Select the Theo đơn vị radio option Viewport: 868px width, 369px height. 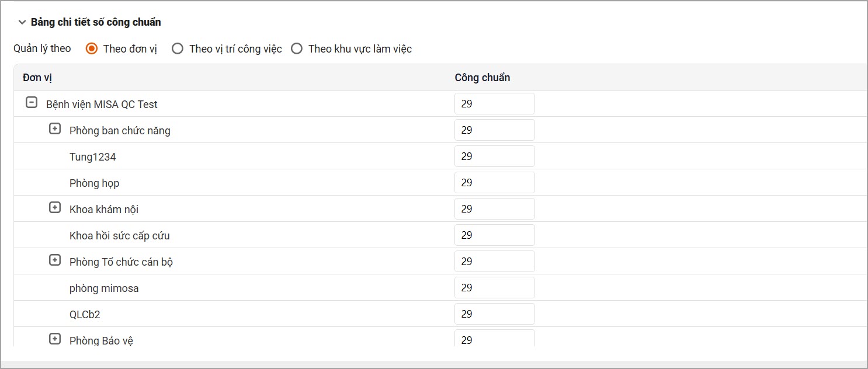(91, 48)
